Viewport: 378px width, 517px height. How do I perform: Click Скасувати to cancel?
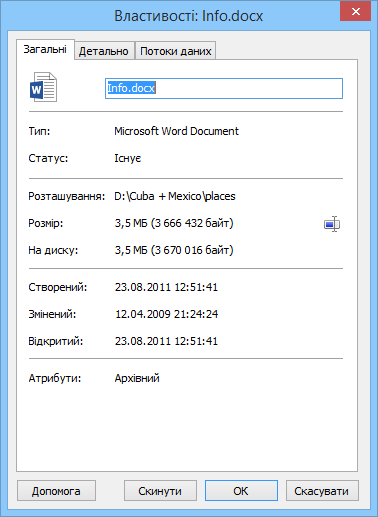[x=322, y=491]
